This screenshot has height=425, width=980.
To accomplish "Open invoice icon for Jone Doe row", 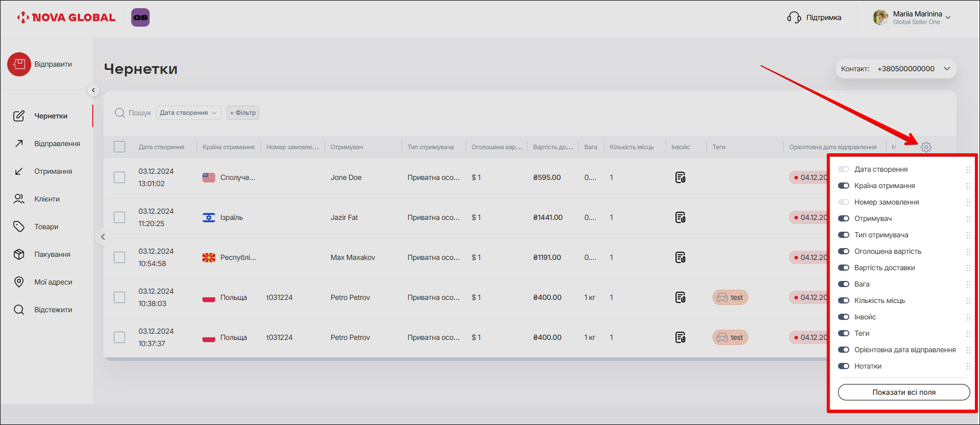I will tap(680, 177).
